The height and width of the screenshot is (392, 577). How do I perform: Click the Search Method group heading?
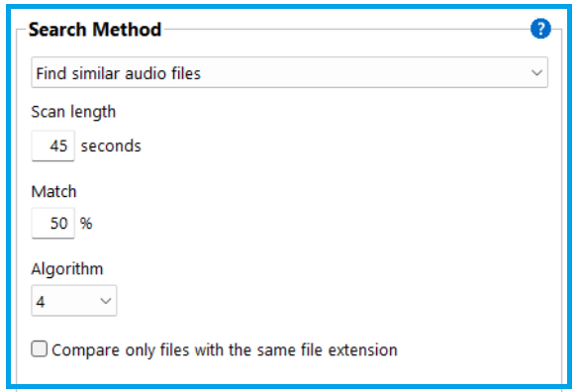click(x=95, y=30)
